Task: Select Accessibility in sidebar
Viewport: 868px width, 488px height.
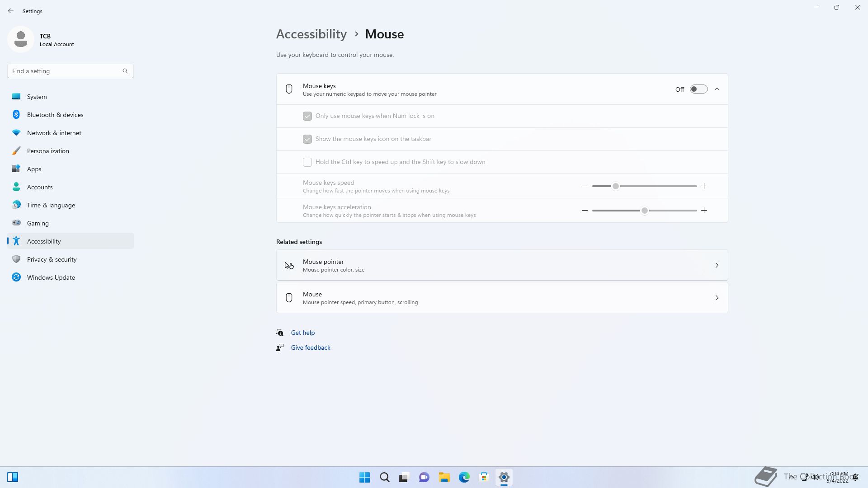Action: tap(71, 241)
